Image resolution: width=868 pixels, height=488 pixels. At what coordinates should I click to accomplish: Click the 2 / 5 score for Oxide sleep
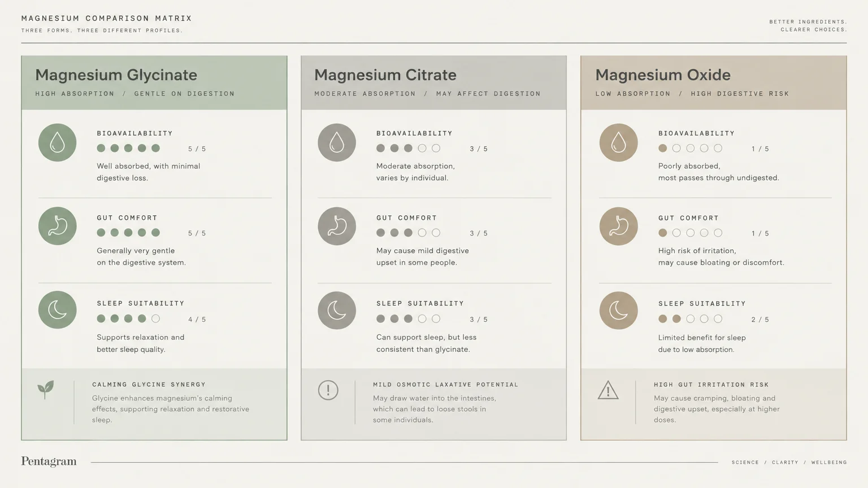[760, 320]
